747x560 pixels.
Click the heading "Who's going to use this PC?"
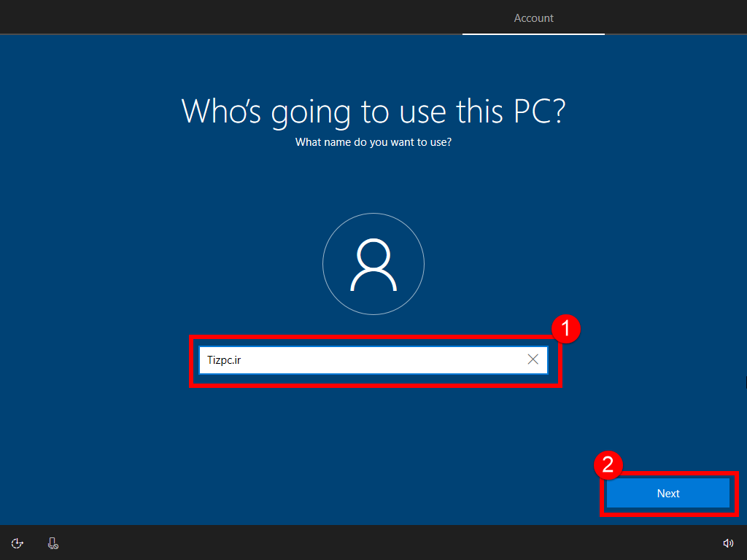pos(373,112)
